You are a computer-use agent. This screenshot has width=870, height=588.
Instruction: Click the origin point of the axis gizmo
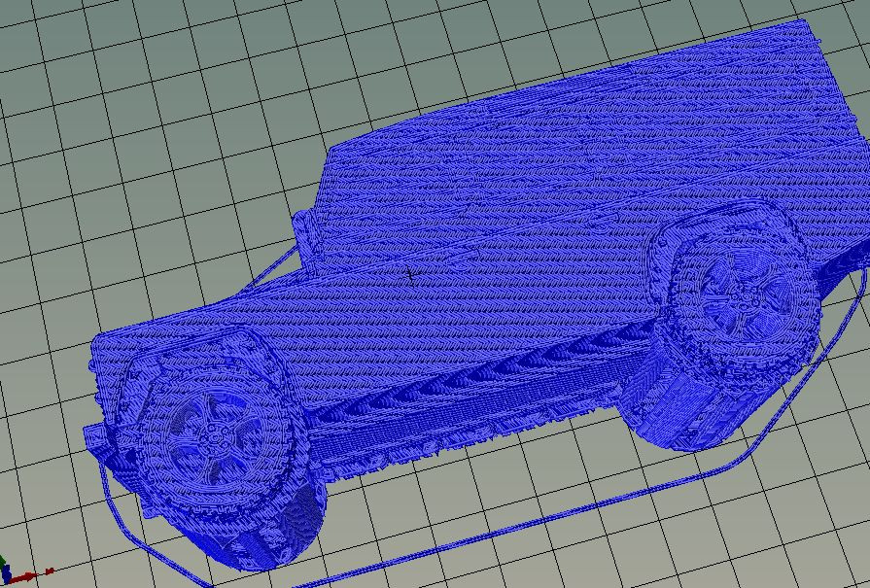point(5,583)
